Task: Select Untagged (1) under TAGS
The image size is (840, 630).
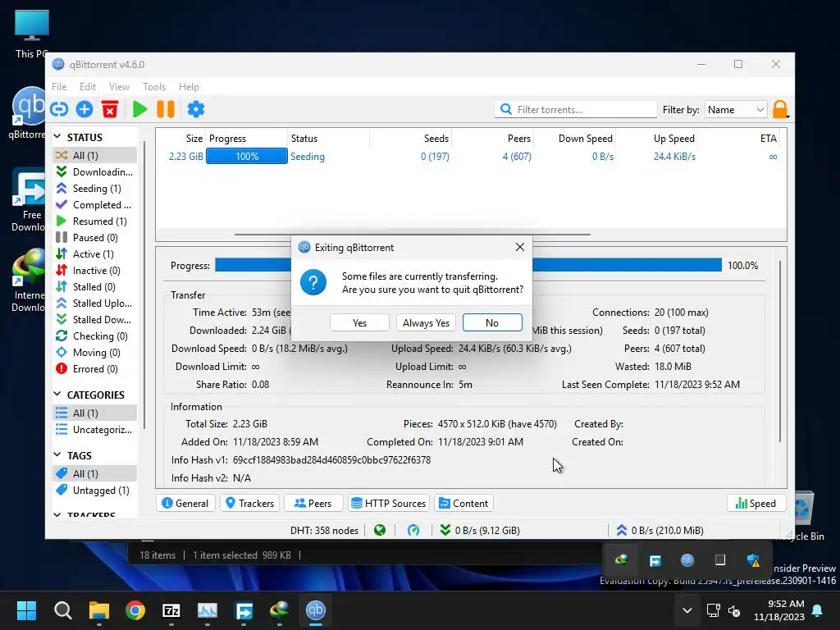Action: 95,491
